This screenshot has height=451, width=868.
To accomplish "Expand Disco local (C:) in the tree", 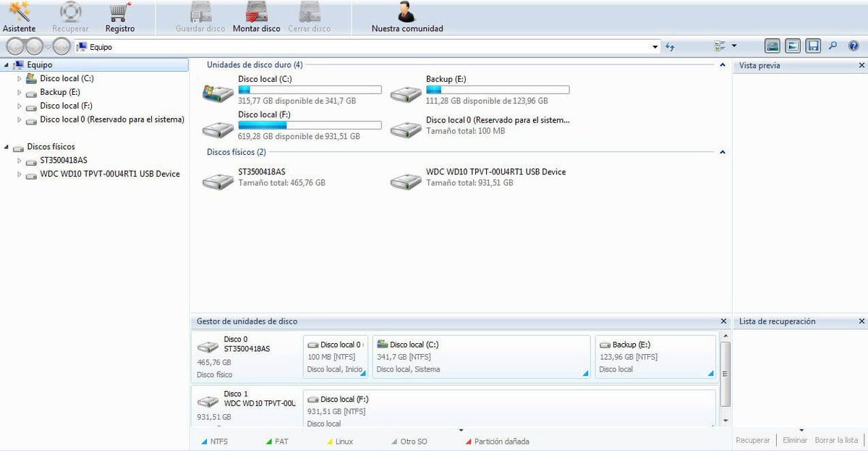I will (20, 78).
